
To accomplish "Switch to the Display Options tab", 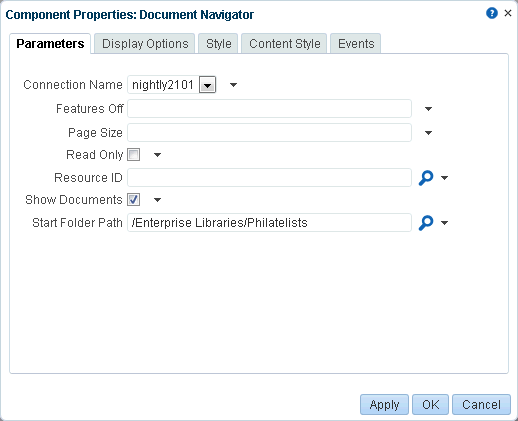I will pyautogui.click(x=145, y=44).
